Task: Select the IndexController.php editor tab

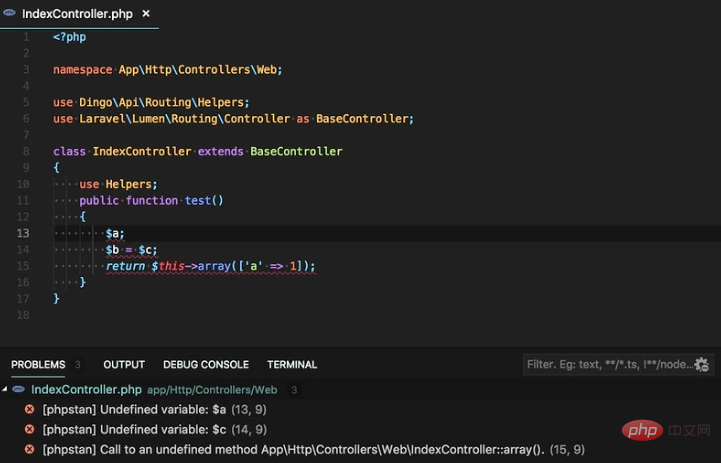Action: coord(79,14)
